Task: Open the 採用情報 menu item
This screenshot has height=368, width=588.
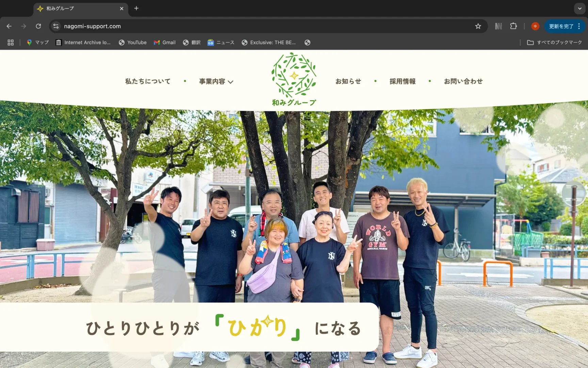Action: point(402,81)
